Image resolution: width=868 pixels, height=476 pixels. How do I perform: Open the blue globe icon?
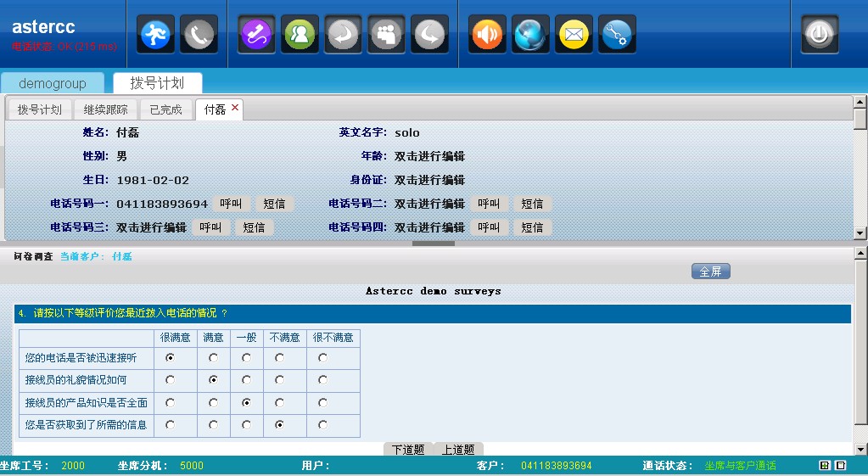coord(531,34)
